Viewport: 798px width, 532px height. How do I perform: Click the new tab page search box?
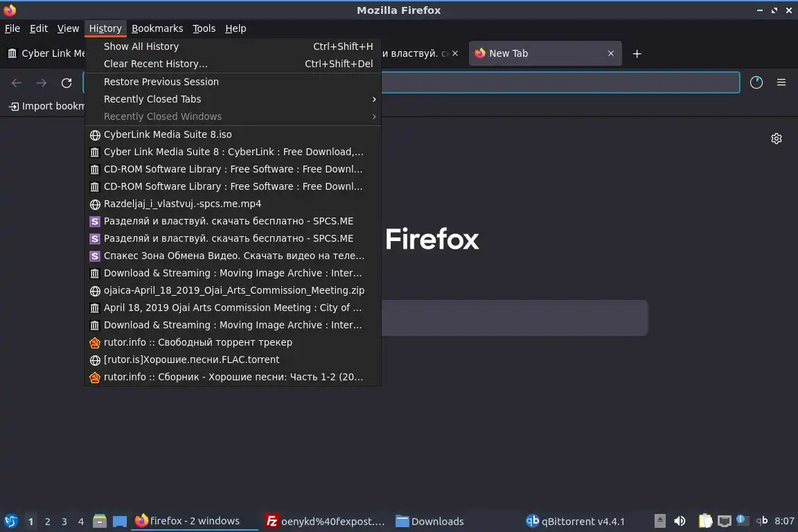(514, 318)
